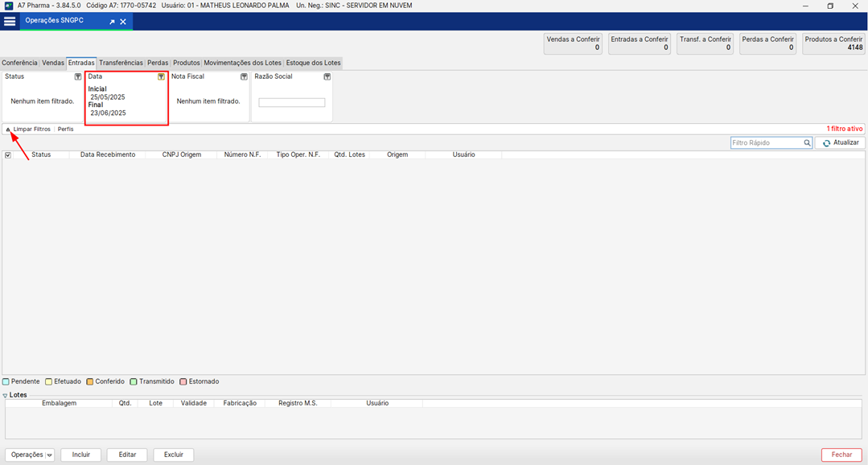Toggle the Pendente status legend box
Viewport: 868px width, 465px height.
[6, 382]
